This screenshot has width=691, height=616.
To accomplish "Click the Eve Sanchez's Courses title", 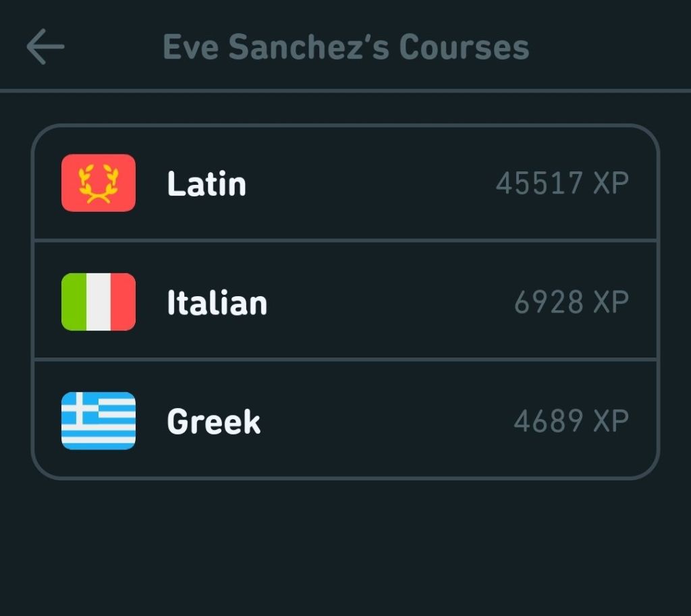I will [345, 46].
